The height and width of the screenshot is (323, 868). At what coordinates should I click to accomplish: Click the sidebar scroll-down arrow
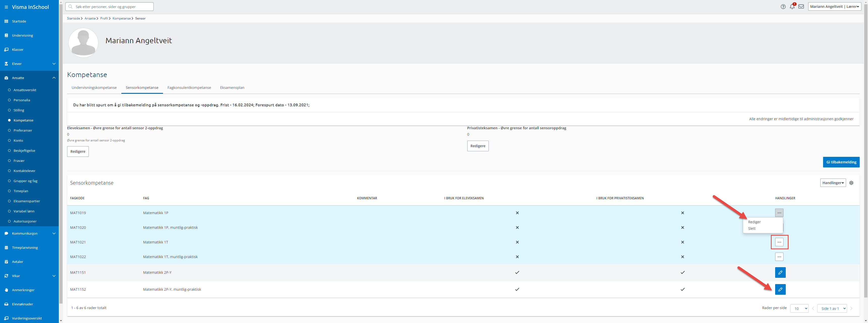point(61,321)
